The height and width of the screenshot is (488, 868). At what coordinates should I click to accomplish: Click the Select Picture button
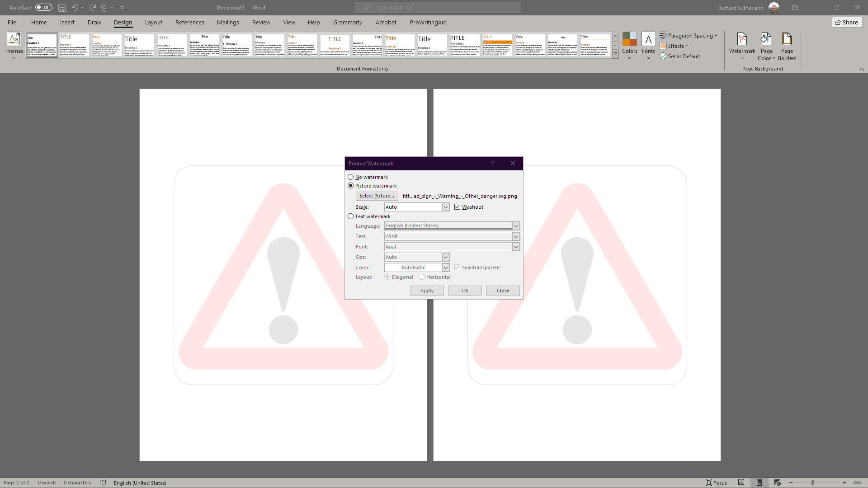[x=376, y=196]
